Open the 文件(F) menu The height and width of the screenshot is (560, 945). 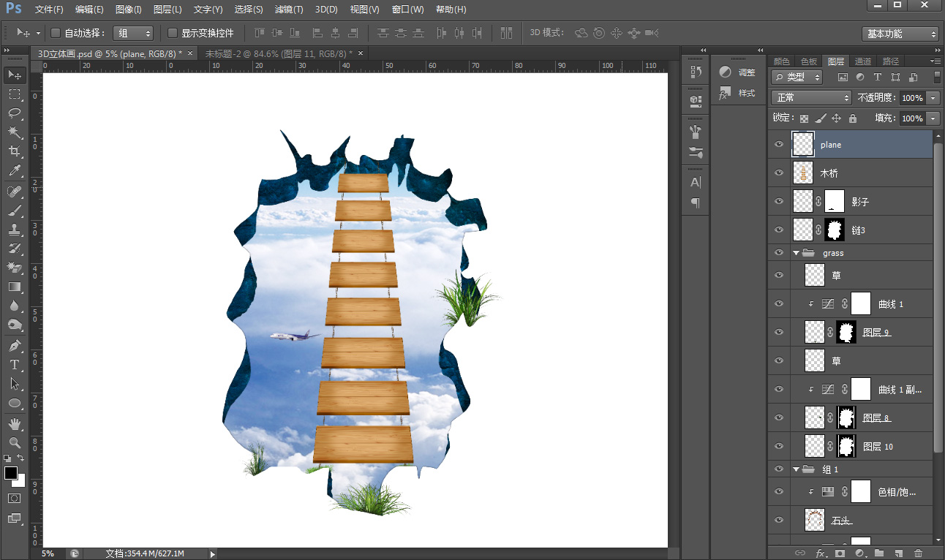click(x=49, y=10)
